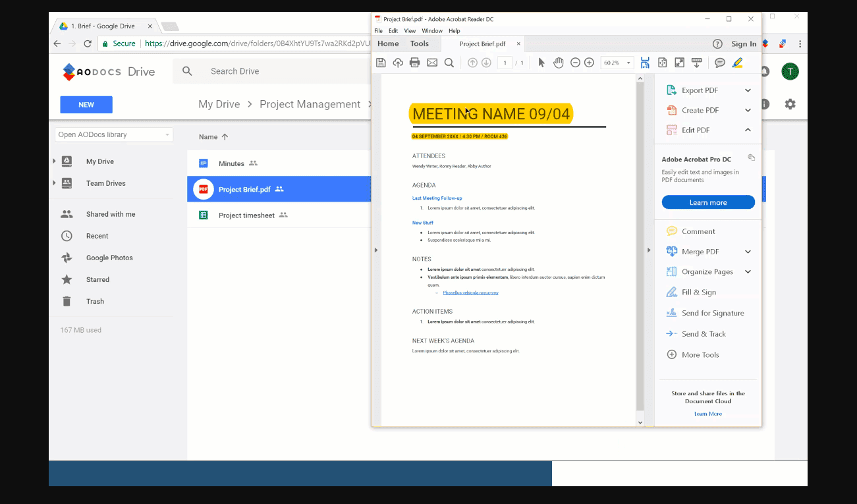Click the Learn more button
Image resolution: width=857 pixels, height=504 pixels.
[x=708, y=202]
